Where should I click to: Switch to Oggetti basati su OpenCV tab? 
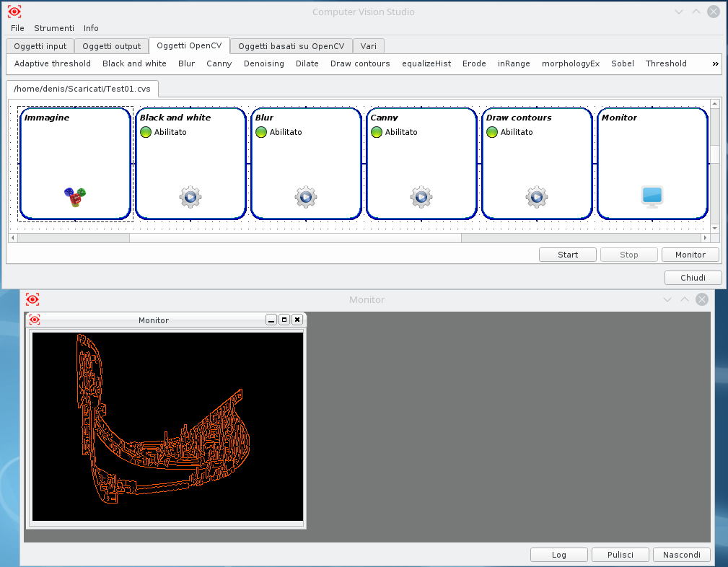(x=291, y=46)
